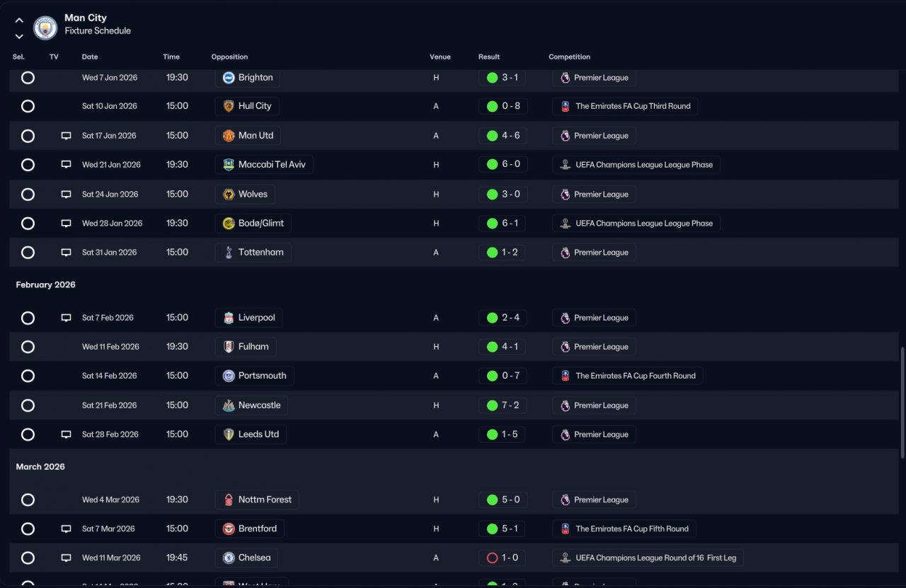Click the Premier League logo on Brighton row
Screen dimensions: 906x588
tap(565, 78)
